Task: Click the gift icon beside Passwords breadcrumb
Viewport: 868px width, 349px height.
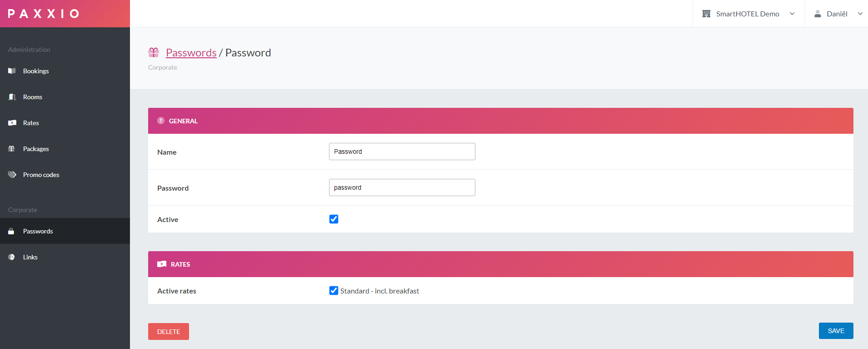Action: pos(154,53)
